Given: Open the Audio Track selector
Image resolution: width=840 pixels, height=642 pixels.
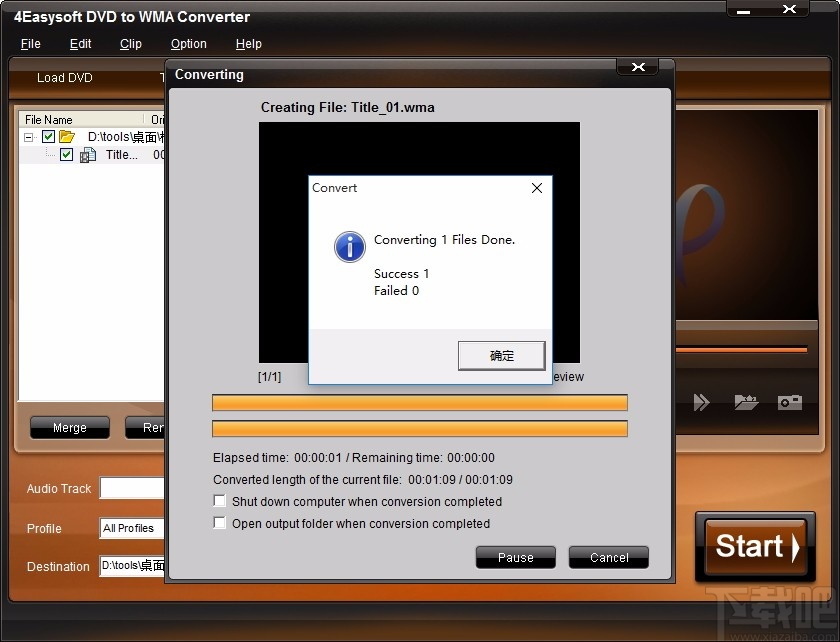Looking at the screenshot, I should 131,488.
